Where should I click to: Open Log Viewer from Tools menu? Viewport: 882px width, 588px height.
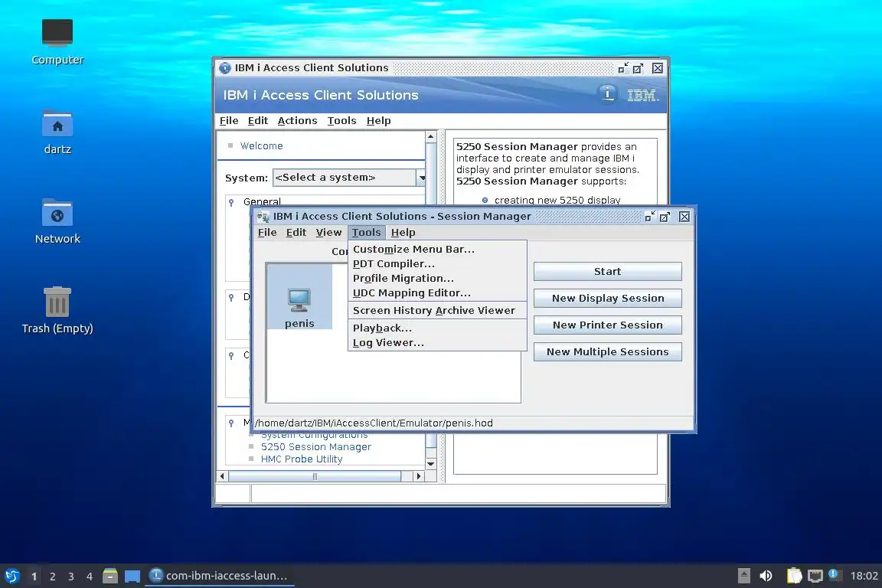388,343
